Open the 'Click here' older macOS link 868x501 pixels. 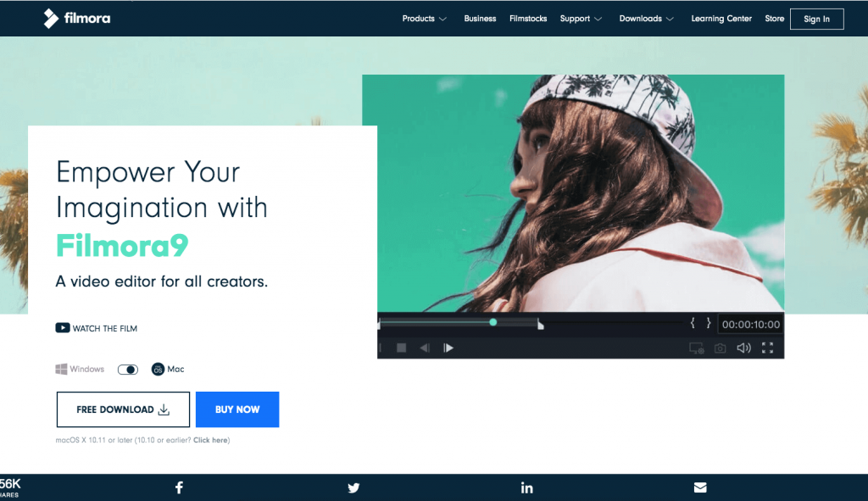click(210, 440)
